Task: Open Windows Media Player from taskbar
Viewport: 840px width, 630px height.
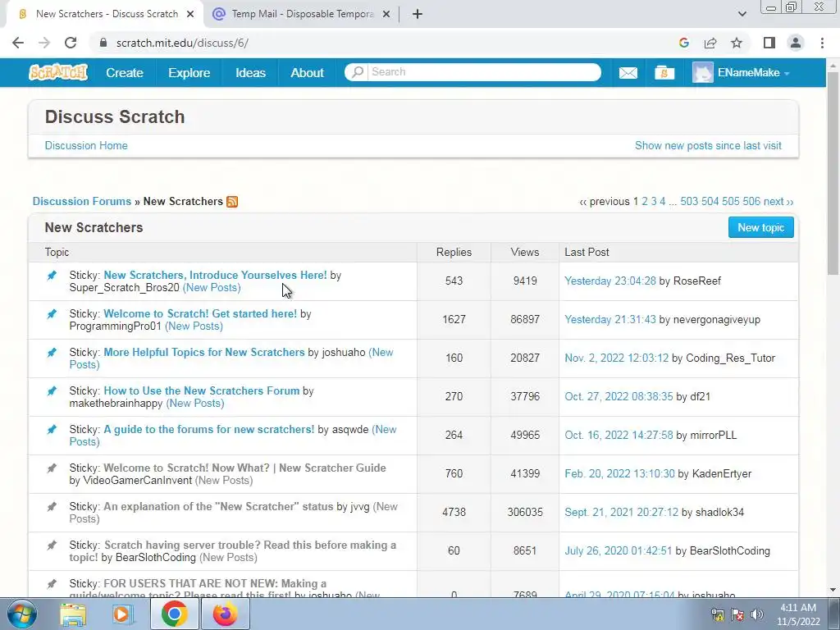Action: point(122,614)
